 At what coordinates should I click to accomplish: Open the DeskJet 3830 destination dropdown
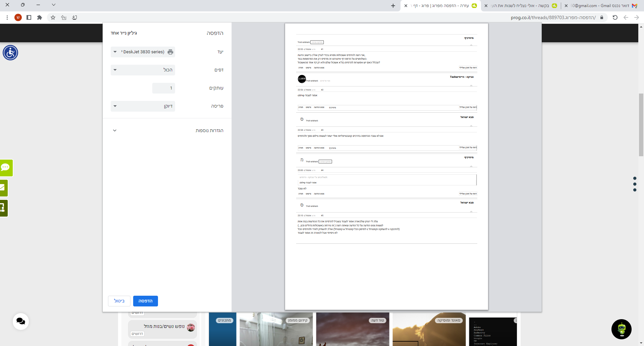(x=143, y=52)
